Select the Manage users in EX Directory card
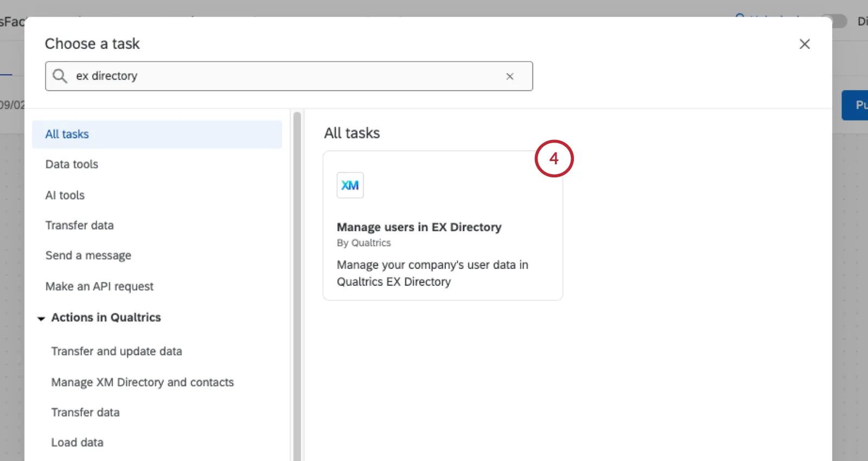Screen dimensions: 868x461 [x=443, y=226]
